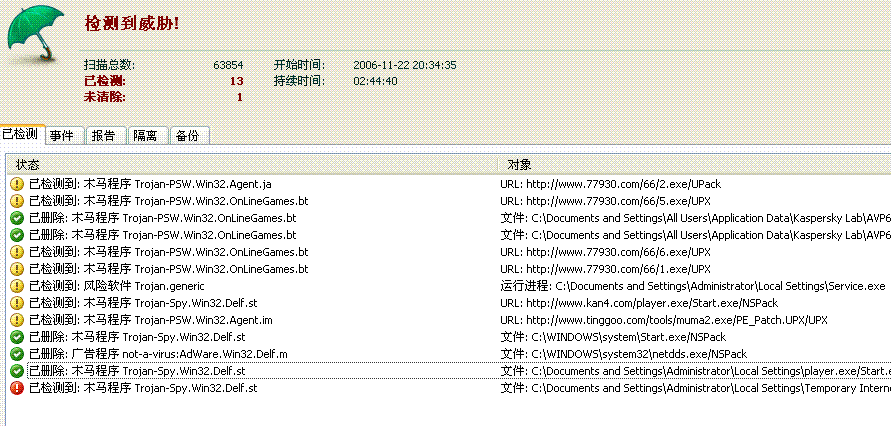Click the green umbrella Kaspersky logo

tap(35, 33)
